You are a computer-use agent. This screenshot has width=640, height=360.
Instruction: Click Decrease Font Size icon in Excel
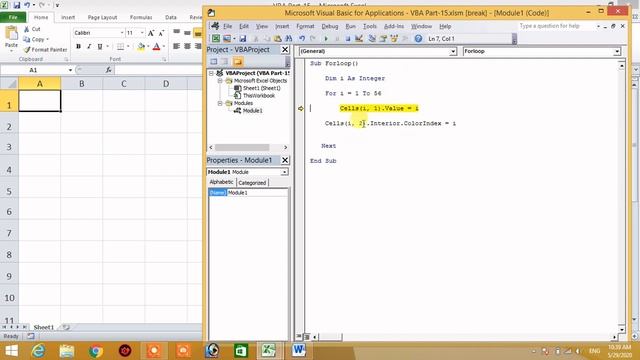(161, 33)
